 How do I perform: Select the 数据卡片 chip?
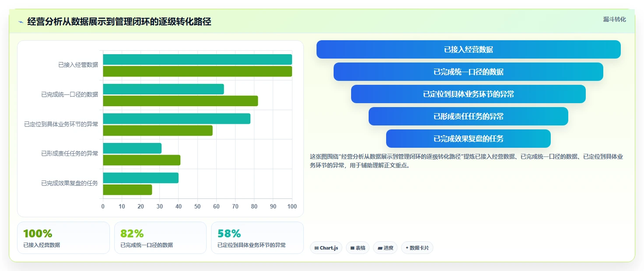tap(417, 248)
